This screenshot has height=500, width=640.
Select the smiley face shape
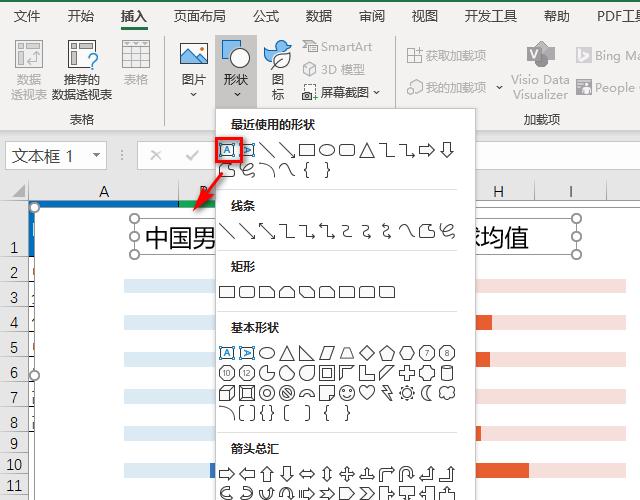[x=347, y=393]
